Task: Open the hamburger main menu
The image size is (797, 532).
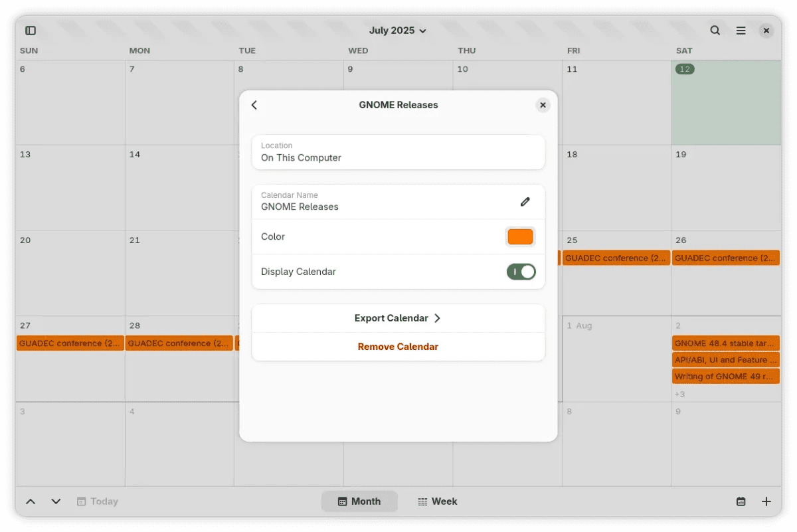Action: [x=741, y=31]
